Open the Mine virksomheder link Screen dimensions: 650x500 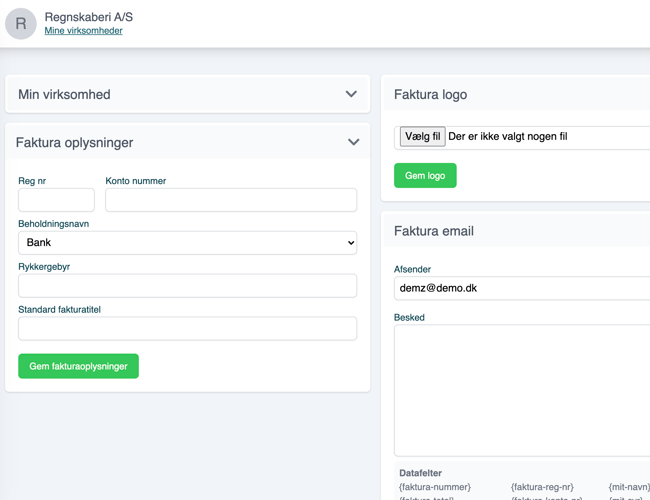pyautogui.click(x=83, y=31)
